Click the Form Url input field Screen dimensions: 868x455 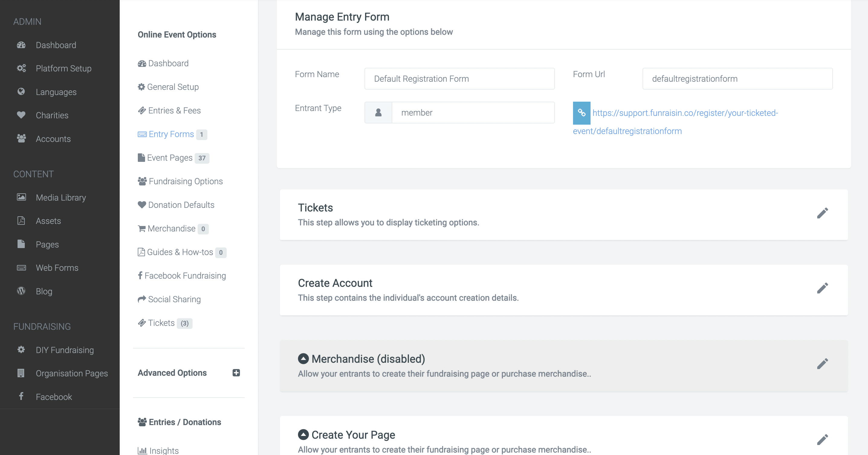pyautogui.click(x=738, y=79)
